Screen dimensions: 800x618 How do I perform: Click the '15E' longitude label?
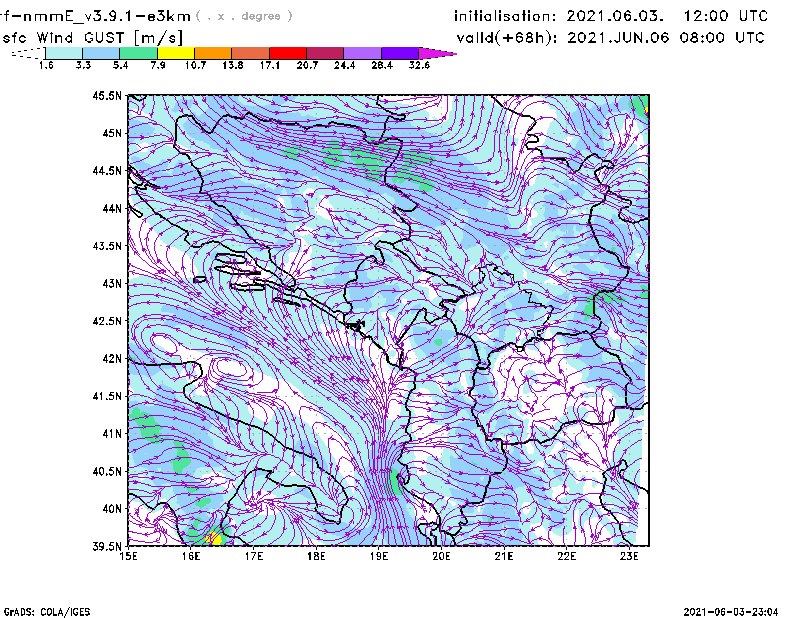pyautogui.click(x=128, y=556)
